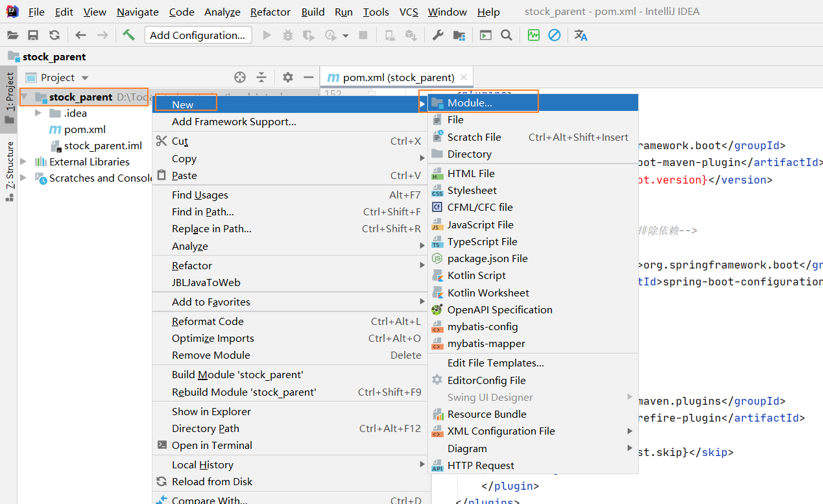Choose Open in Terminal
This screenshot has height=504, width=823.
click(x=290, y=445)
